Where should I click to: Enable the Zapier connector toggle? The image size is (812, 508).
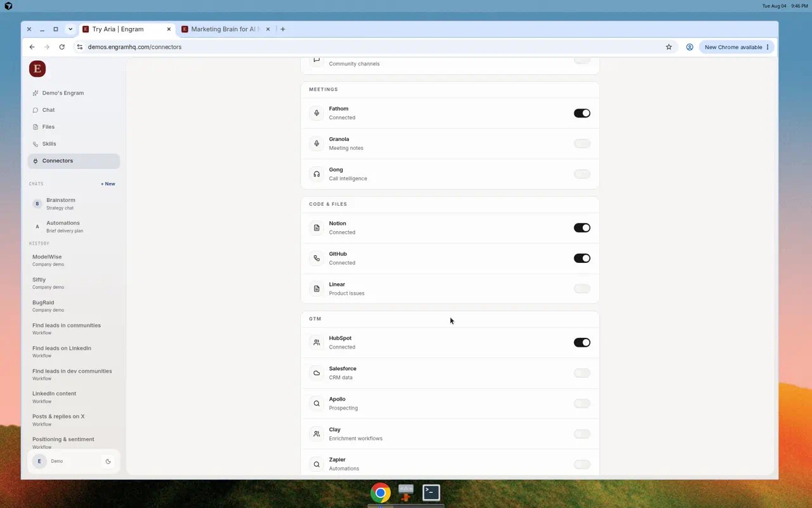tap(582, 464)
